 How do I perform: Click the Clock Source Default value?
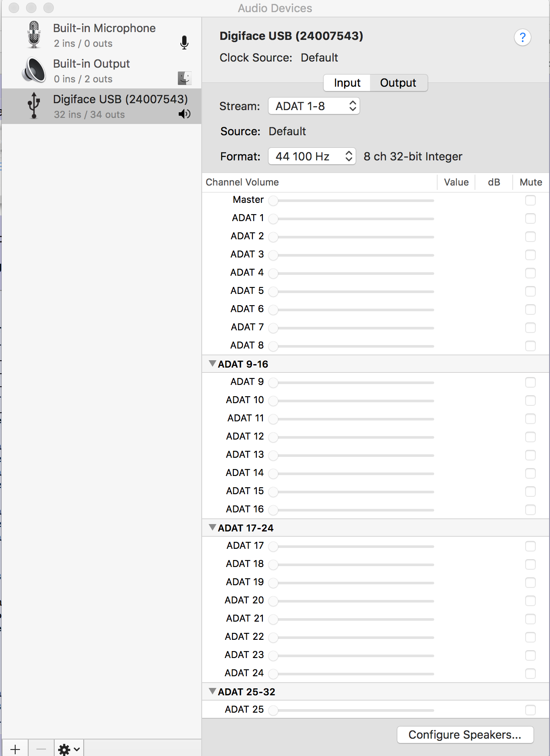pos(319,58)
